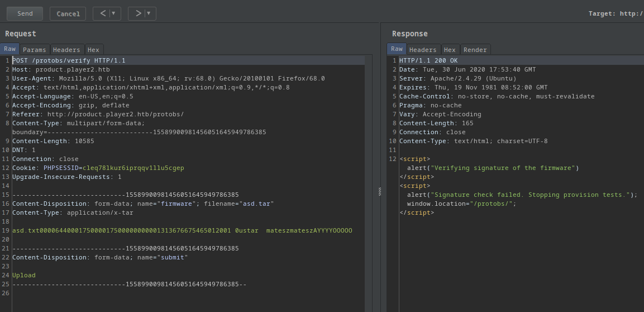Open the forward history dropdown arrow

click(149, 13)
